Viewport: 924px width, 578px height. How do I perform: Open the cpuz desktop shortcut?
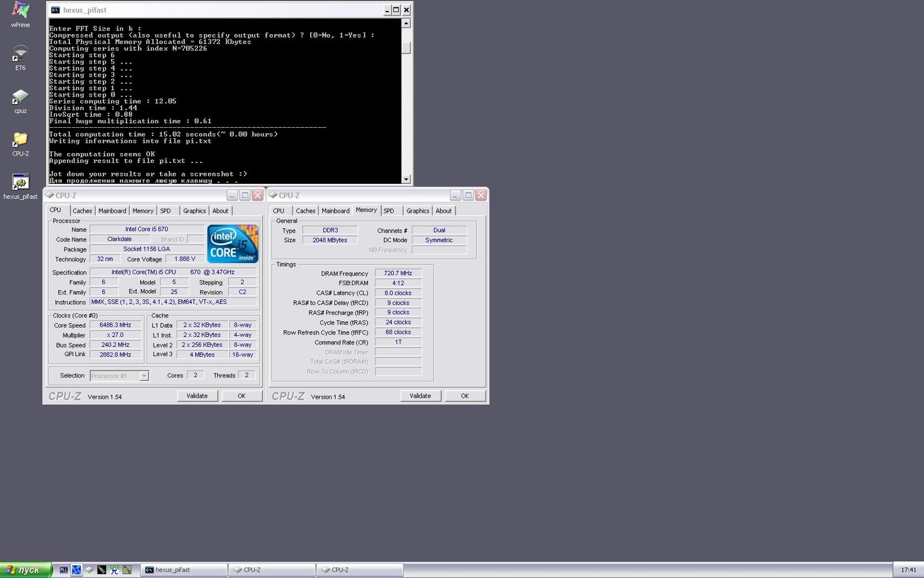[x=20, y=101]
